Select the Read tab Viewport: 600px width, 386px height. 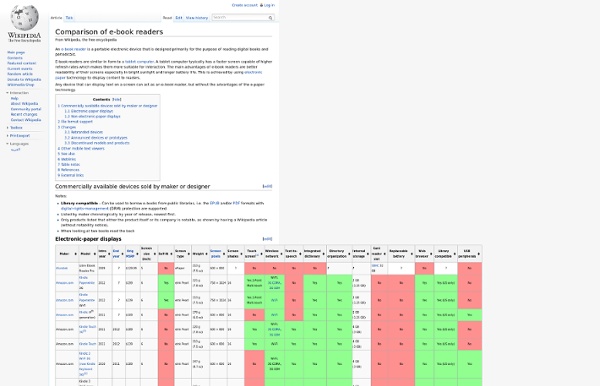click(x=167, y=18)
